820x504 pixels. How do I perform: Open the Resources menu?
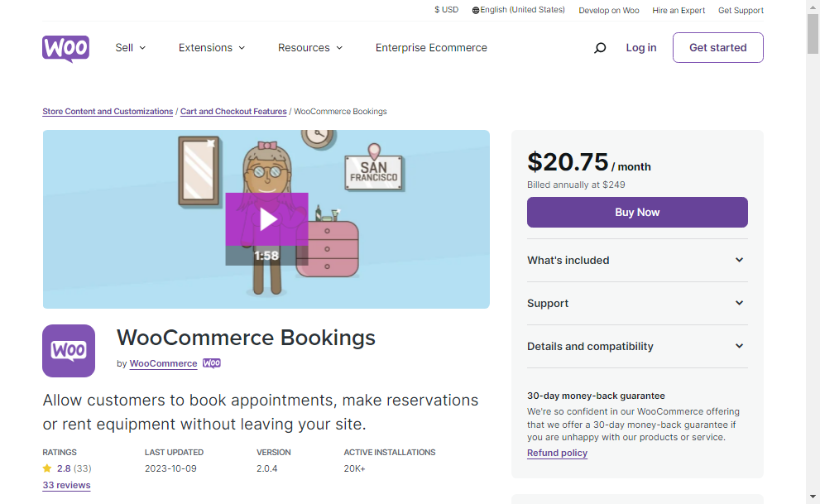[310, 48]
